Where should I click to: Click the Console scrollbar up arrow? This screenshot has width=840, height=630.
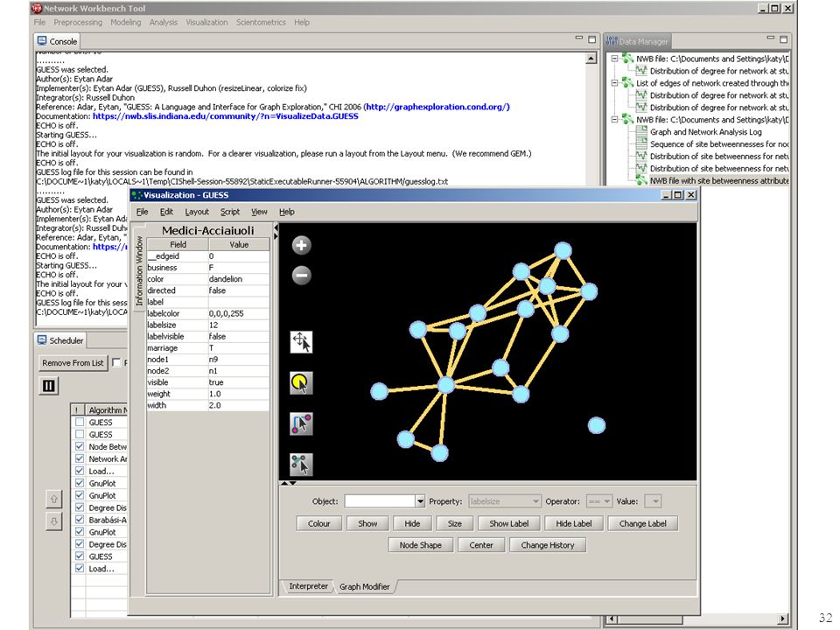(591, 59)
